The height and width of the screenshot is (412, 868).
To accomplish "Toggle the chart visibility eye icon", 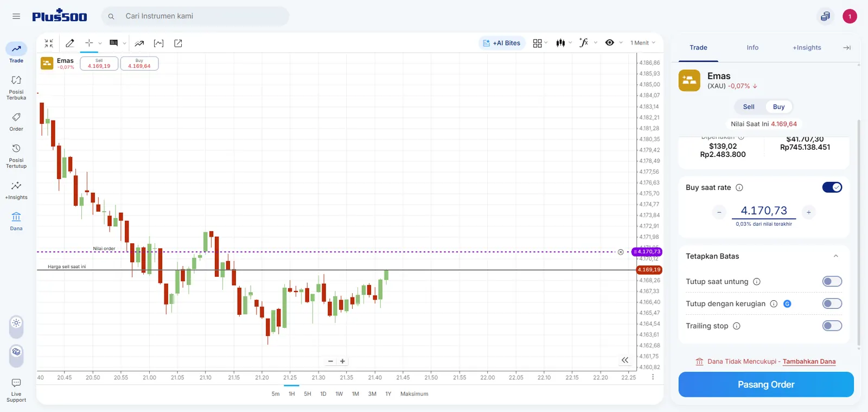I will pyautogui.click(x=610, y=43).
